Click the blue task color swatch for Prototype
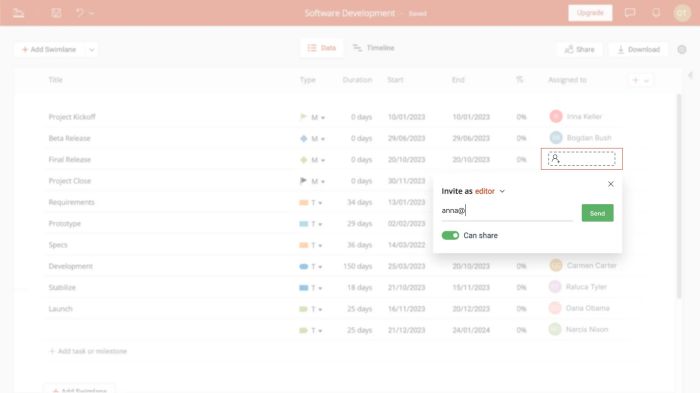The height and width of the screenshot is (393, 700). click(x=304, y=224)
